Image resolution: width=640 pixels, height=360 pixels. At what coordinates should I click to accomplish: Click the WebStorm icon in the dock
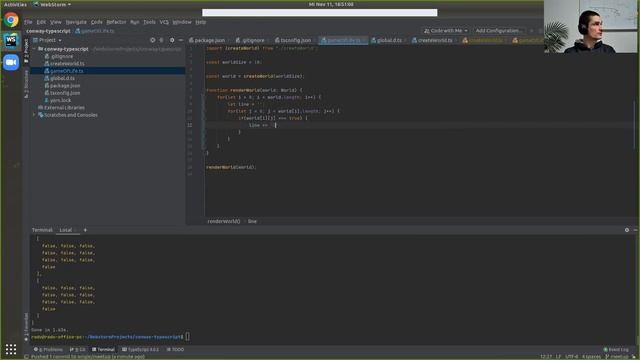[11, 41]
